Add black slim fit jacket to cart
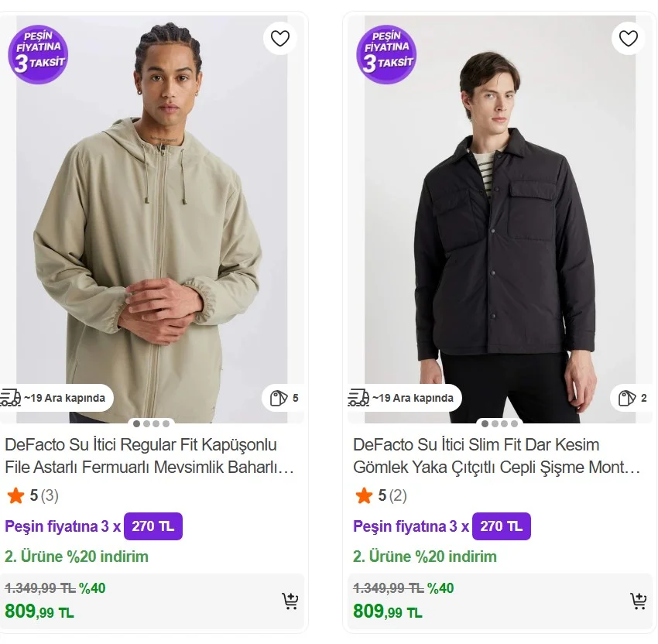The image size is (658, 644). click(639, 601)
